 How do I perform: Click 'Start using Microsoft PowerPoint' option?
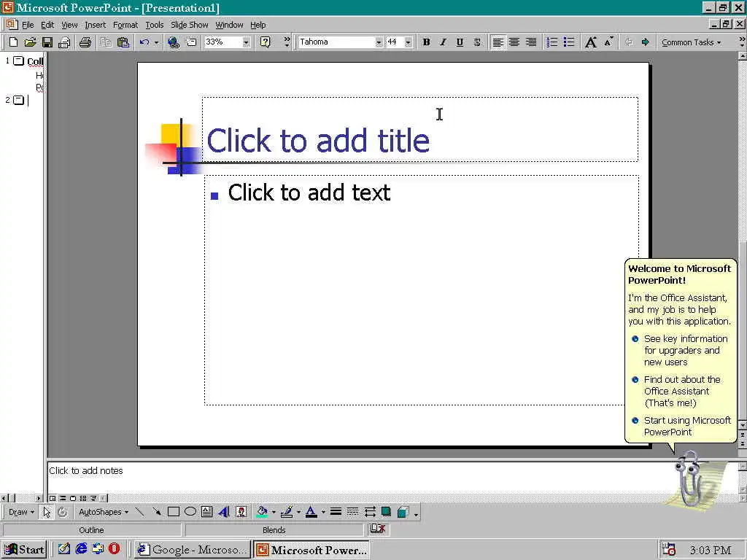pos(687,426)
